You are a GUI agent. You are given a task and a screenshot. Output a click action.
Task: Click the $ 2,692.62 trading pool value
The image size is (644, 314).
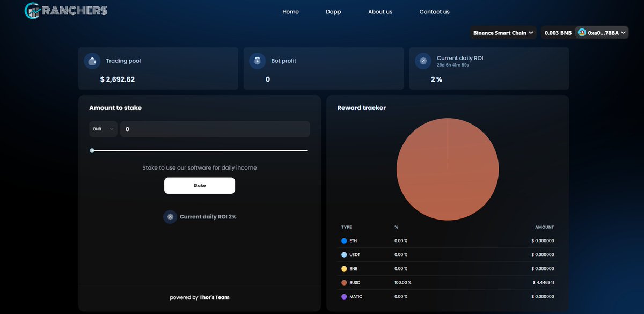118,79
